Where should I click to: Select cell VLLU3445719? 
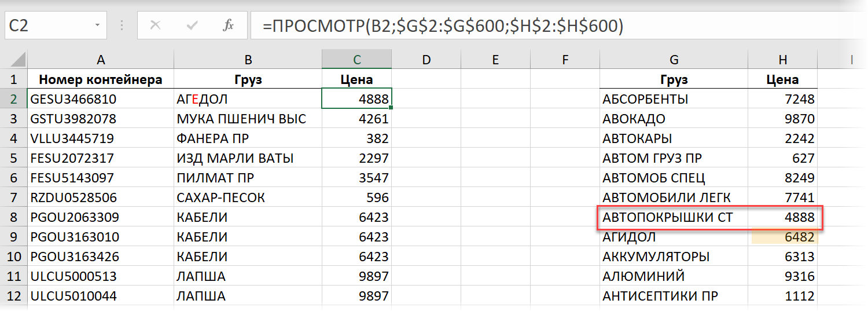(x=101, y=138)
